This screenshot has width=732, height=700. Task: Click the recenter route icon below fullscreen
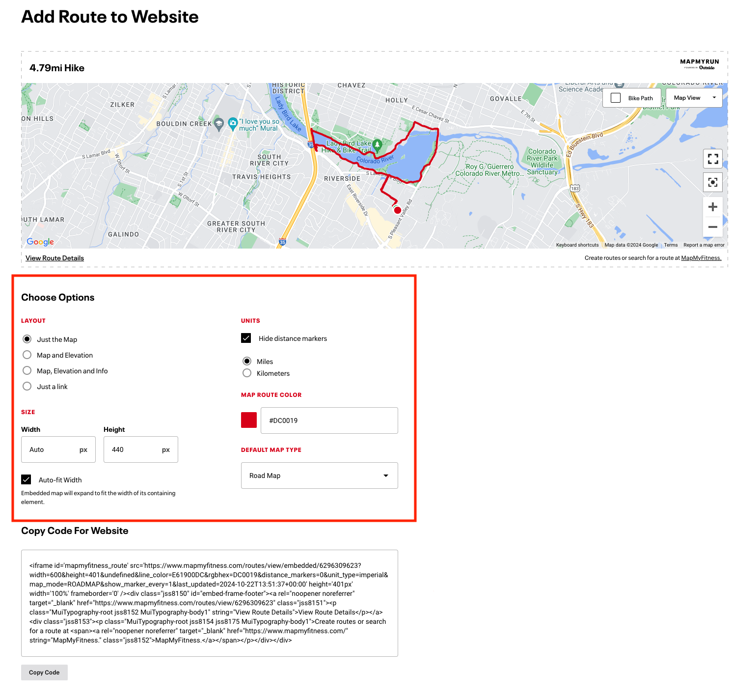click(712, 182)
